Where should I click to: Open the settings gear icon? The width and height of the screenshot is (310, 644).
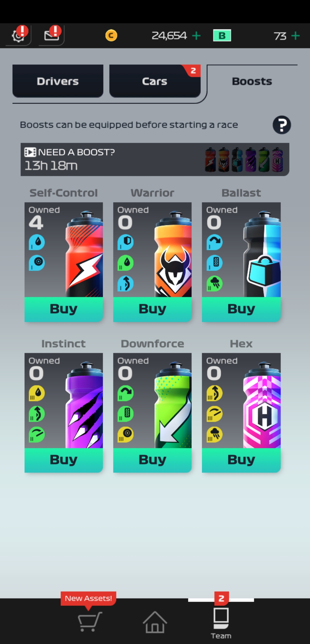click(x=19, y=36)
